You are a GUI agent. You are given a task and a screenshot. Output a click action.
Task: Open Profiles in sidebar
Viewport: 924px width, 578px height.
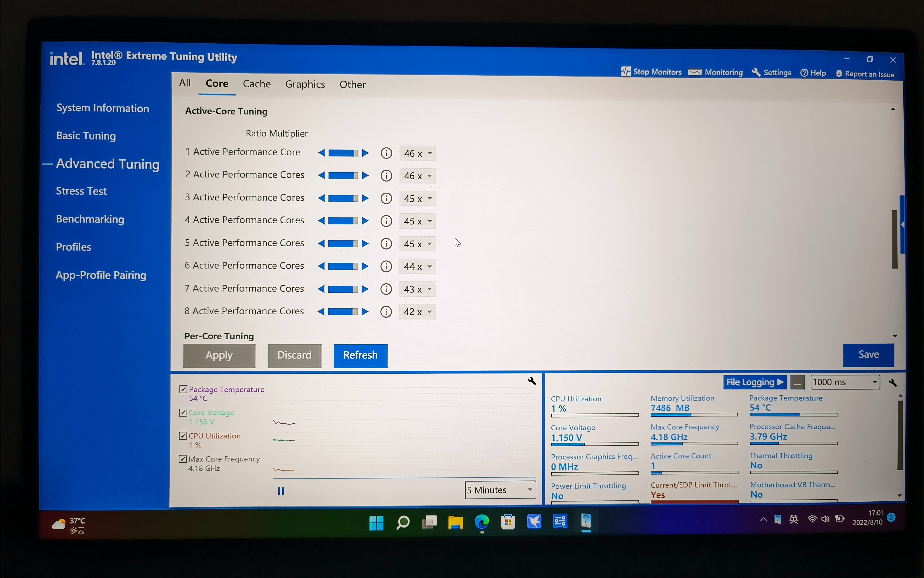pos(73,247)
